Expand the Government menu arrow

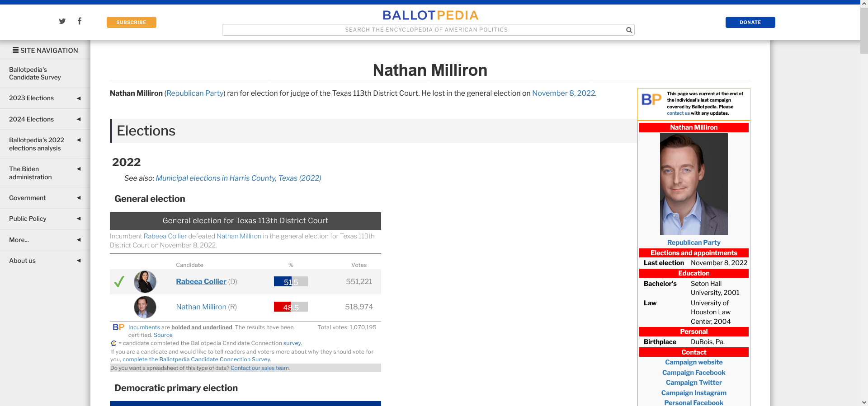[x=79, y=198]
